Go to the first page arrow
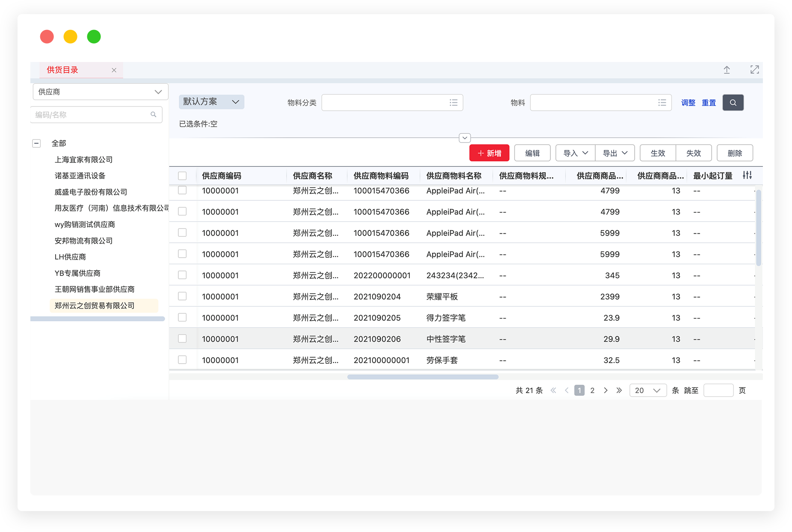 click(553, 390)
